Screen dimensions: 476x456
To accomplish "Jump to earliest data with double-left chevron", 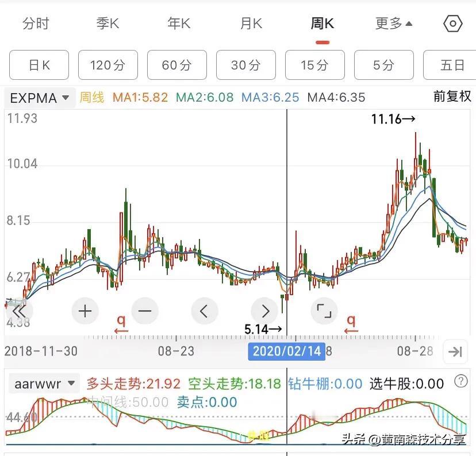I will [20, 311].
